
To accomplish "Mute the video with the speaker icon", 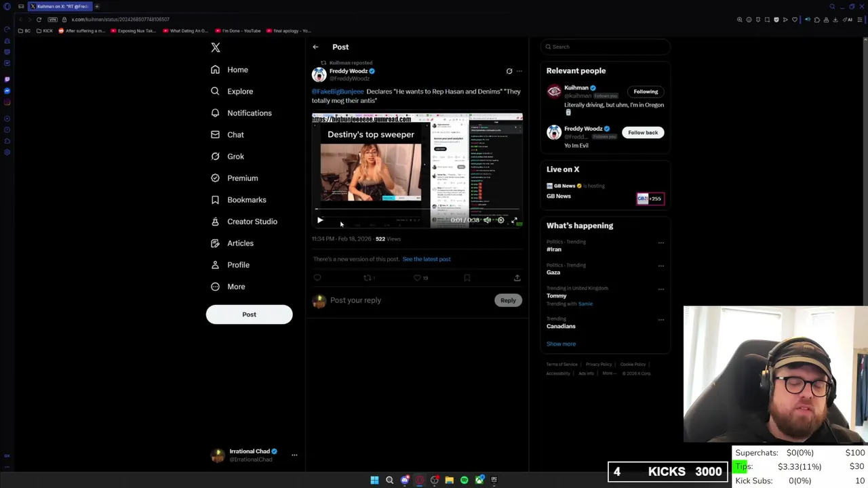I will [x=487, y=220].
